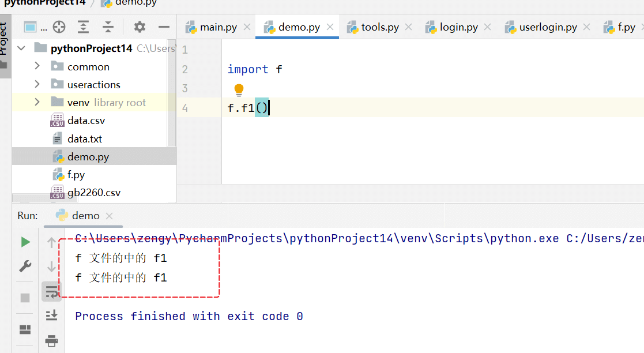Click the Stop process square button
644x353 pixels.
(25, 298)
